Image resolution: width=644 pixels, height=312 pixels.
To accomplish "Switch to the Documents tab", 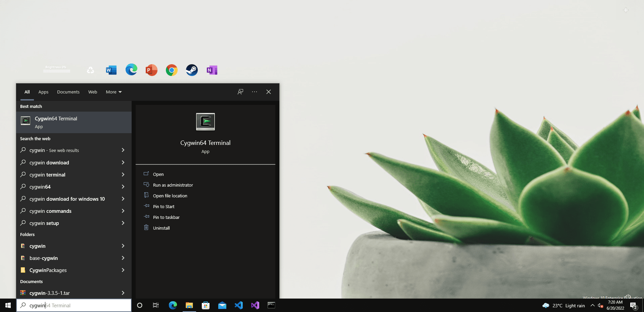I will click(68, 92).
